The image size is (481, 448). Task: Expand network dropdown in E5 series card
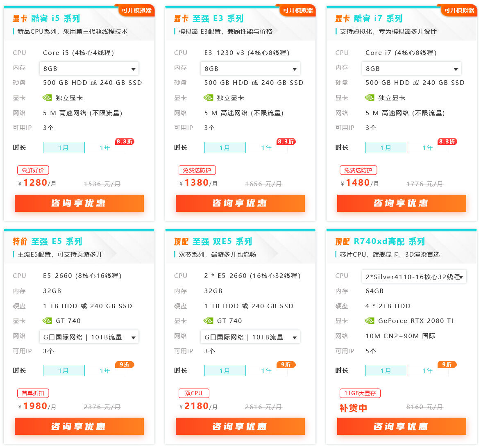[89, 337]
